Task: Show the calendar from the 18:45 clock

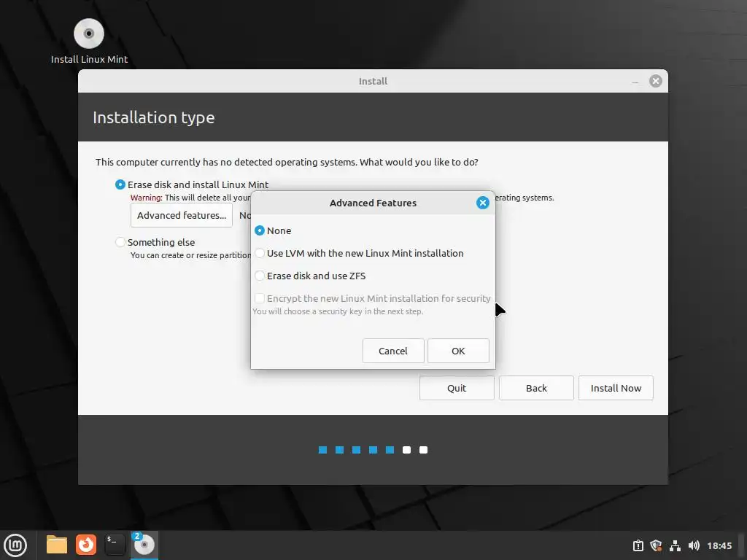Action: pos(719,545)
